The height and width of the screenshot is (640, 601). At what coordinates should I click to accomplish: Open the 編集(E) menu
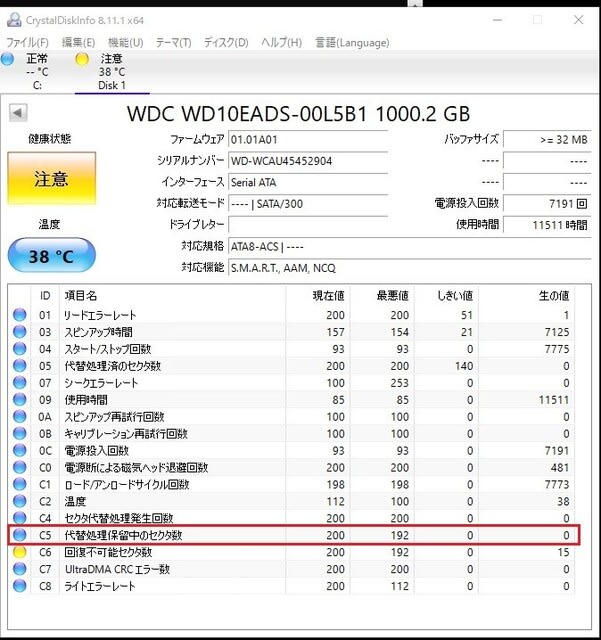(x=78, y=42)
